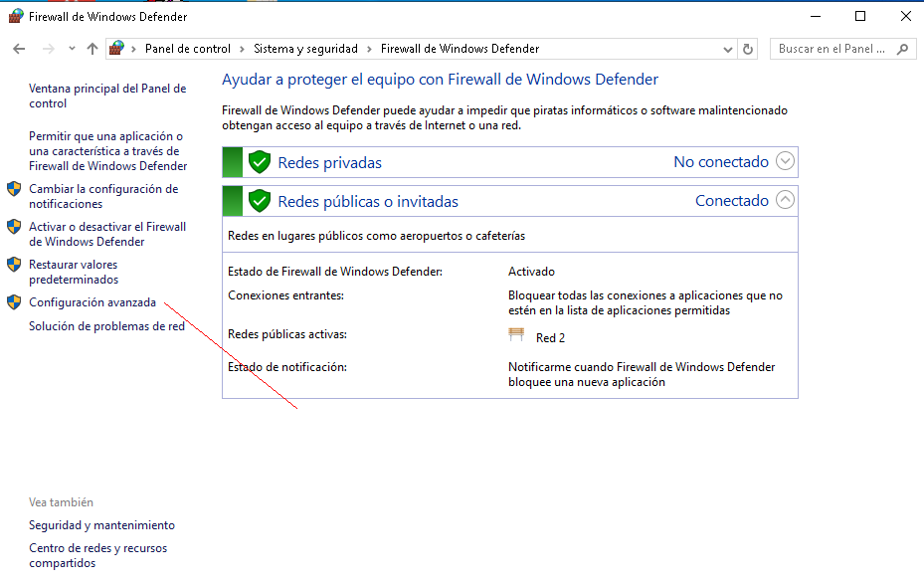Maximize the Firewall window
924x584 pixels.
pos(860,17)
